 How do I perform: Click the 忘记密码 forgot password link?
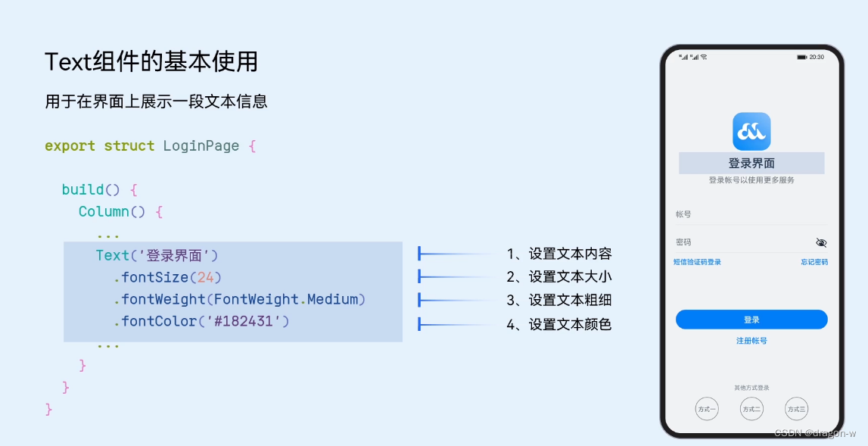point(813,261)
